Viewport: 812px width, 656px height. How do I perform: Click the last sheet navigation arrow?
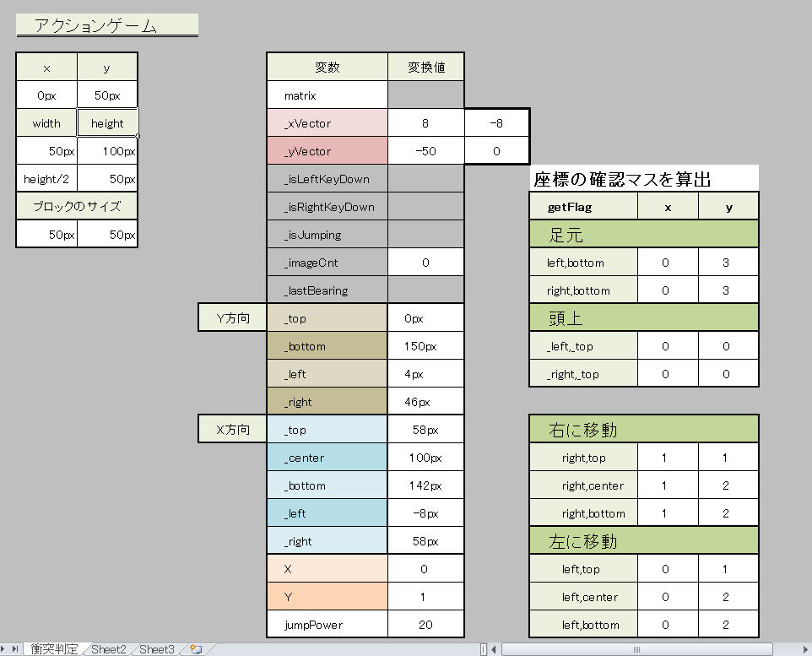tap(15, 649)
